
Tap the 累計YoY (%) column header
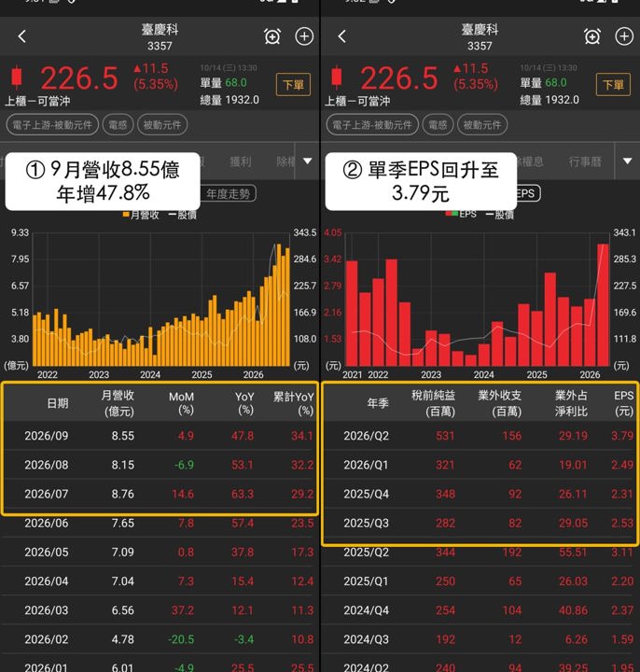pyautogui.click(x=294, y=403)
